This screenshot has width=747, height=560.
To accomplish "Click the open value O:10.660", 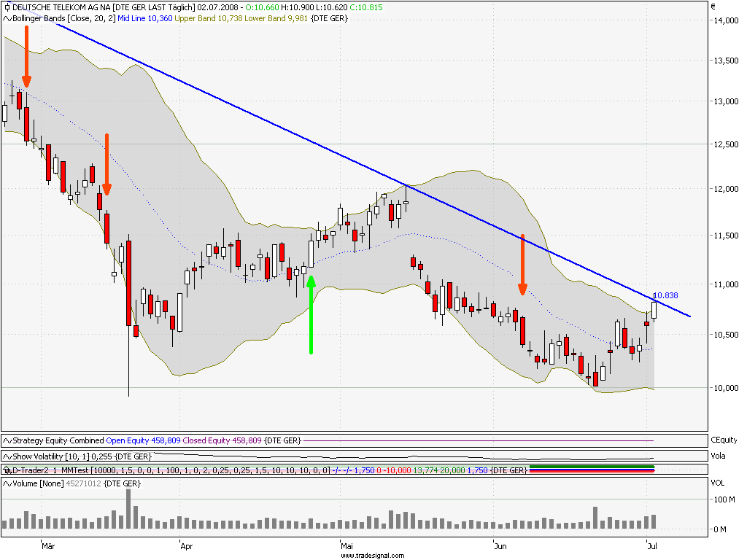I will point(262,7).
